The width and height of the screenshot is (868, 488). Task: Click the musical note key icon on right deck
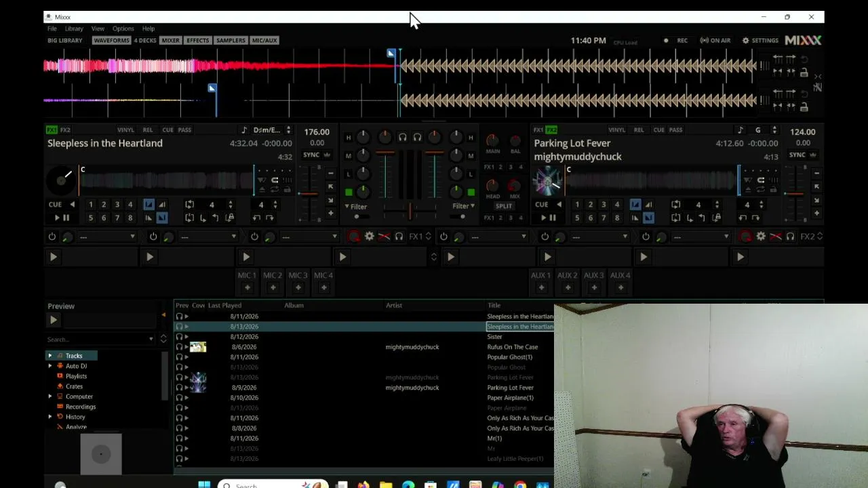[x=741, y=130]
